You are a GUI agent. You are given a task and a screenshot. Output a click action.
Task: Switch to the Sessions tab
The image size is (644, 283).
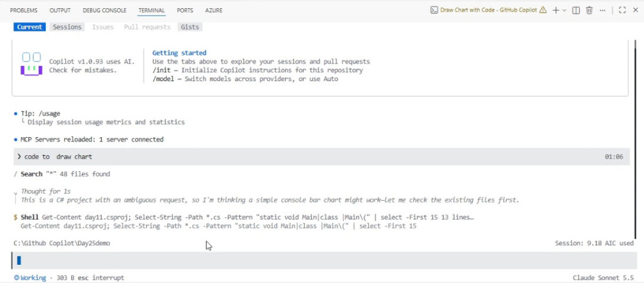pyautogui.click(x=67, y=27)
